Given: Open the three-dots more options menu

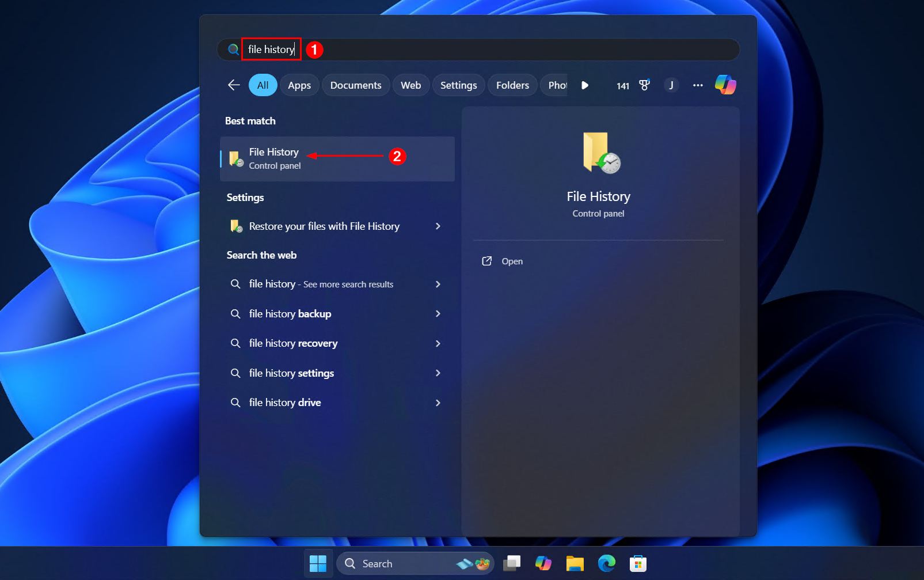Looking at the screenshot, I should (x=698, y=85).
